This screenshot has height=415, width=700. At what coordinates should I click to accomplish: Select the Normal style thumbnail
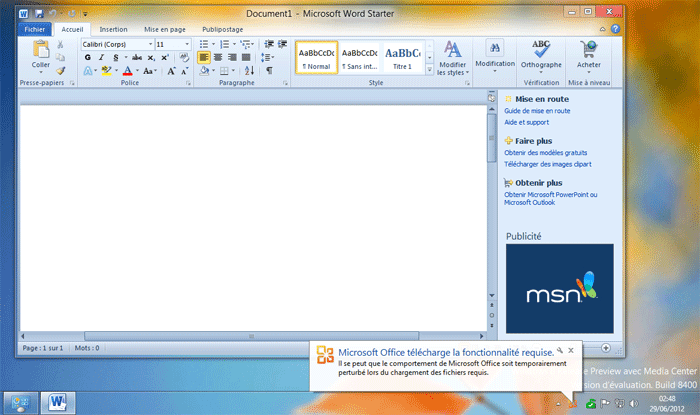pyautogui.click(x=317, y=57)
